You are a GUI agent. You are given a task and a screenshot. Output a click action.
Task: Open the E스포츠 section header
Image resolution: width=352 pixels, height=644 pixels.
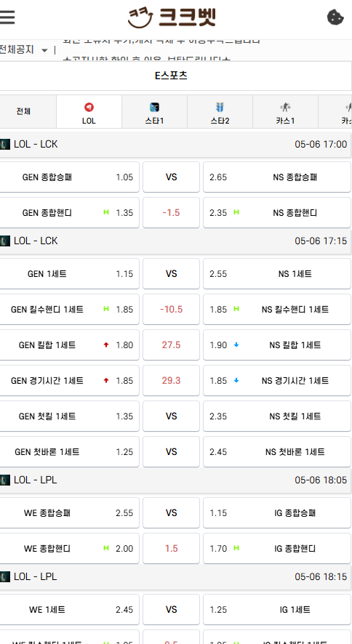point(172,76)
